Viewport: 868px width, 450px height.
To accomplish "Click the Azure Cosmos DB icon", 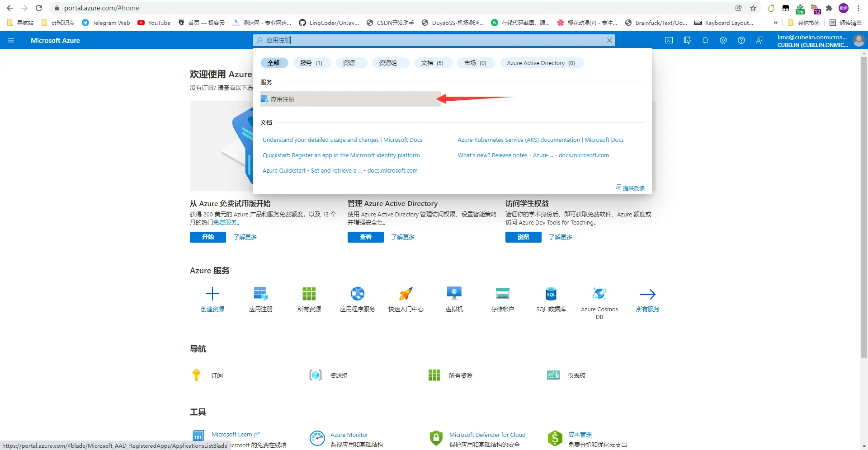I will pyautogui.click(x=599, y=294).
